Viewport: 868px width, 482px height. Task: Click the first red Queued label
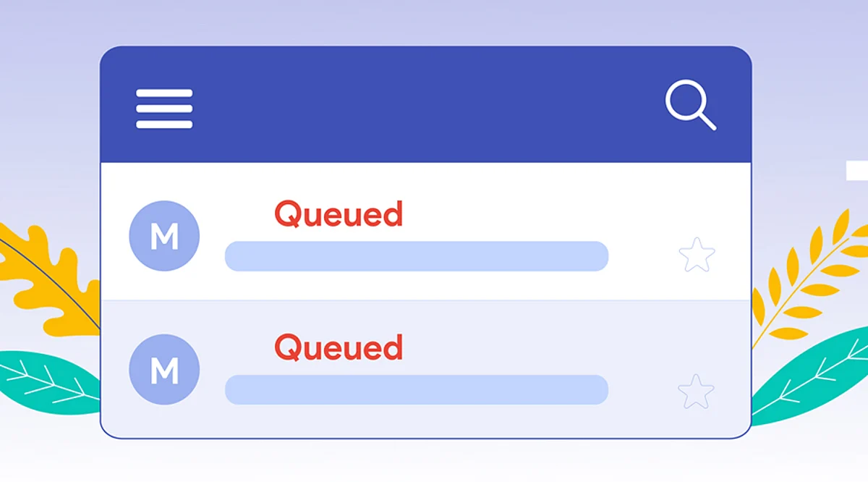click(339, 214)
